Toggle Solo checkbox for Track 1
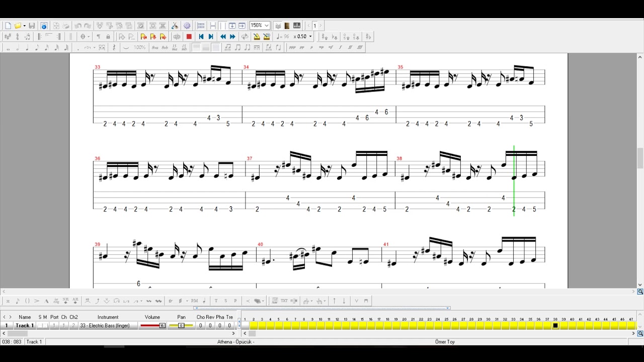The image size is (644, 362). pyautogui.click(x=40, y=325)
